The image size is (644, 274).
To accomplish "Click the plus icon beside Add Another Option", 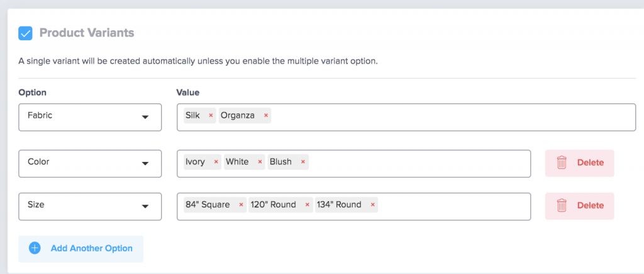I will 35,248.
